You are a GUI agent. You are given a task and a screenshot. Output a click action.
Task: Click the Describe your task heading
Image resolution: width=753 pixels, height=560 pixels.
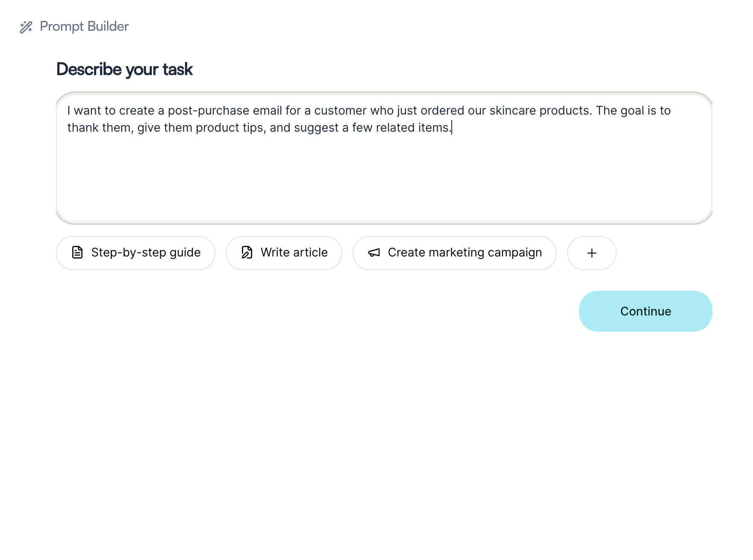124,69
